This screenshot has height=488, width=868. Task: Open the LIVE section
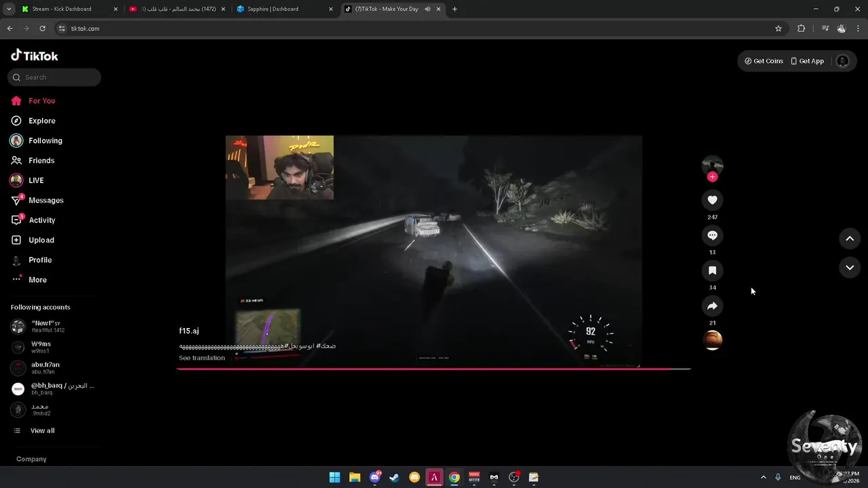pos(27,180)
